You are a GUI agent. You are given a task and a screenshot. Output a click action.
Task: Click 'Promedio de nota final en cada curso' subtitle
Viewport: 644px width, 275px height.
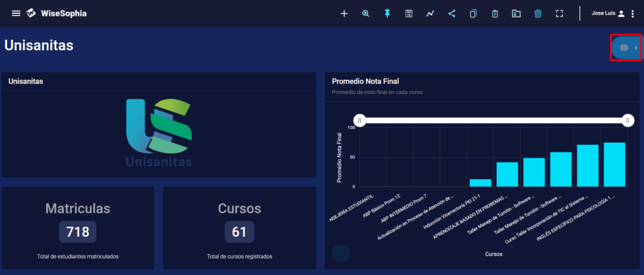(377, 92)
